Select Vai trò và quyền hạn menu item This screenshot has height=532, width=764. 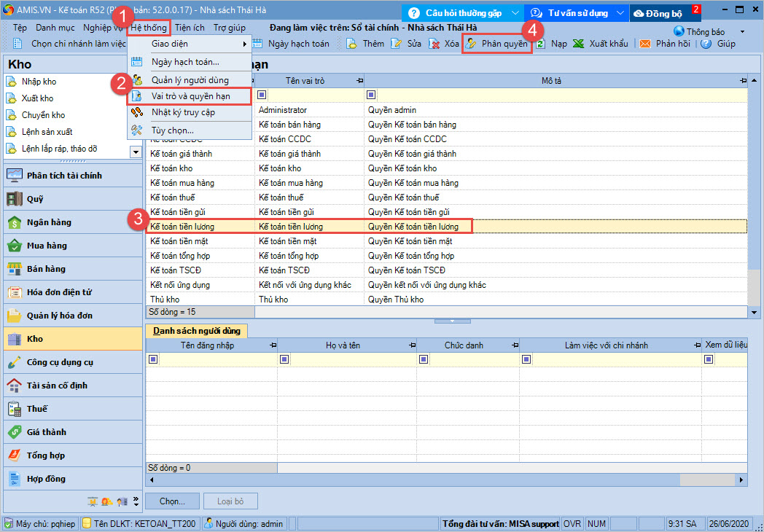[x=190, y=96]
